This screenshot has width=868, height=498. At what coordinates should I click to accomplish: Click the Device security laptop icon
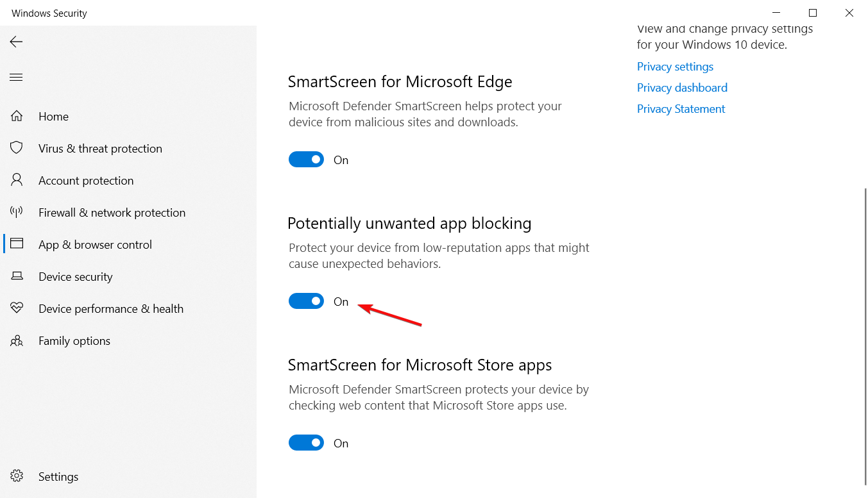(17, 276)
